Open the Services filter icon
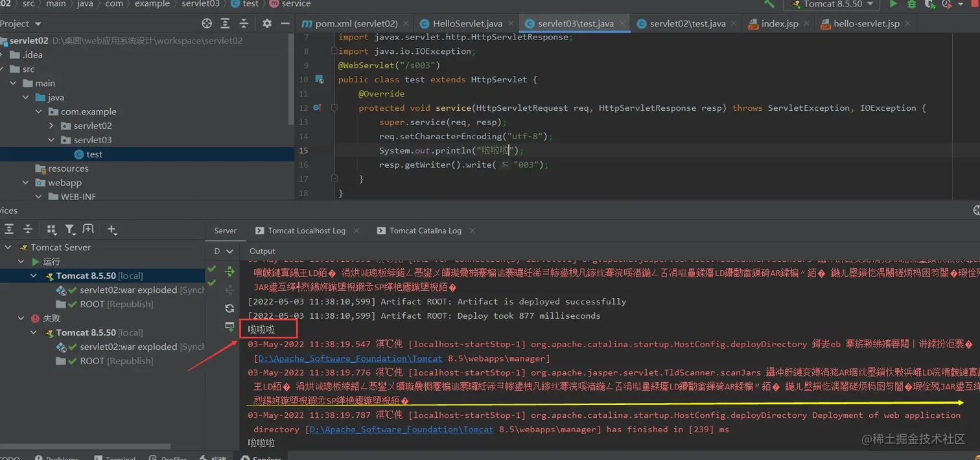Image resolution: width=980 pixels, height=460 pixels. pos(70,229)
